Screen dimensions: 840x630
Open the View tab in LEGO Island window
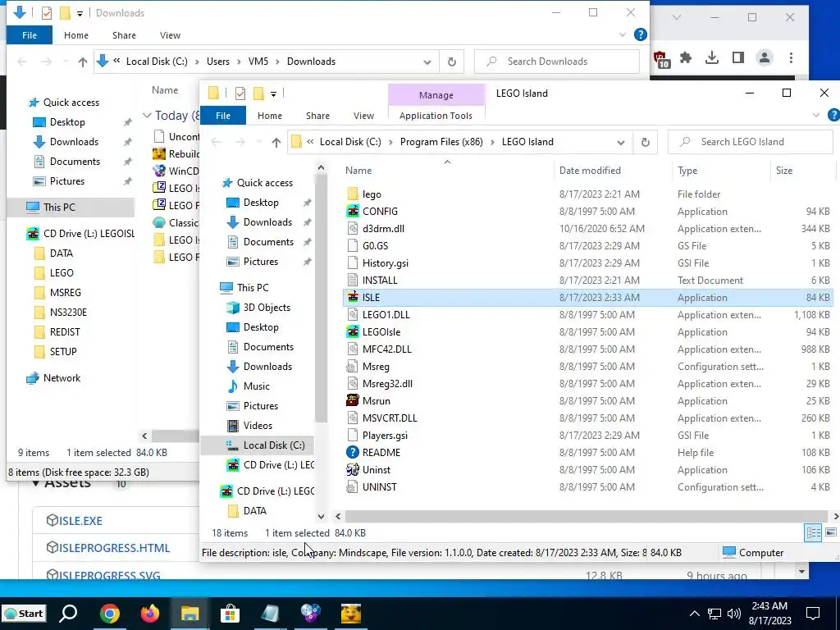coord(363,116)
